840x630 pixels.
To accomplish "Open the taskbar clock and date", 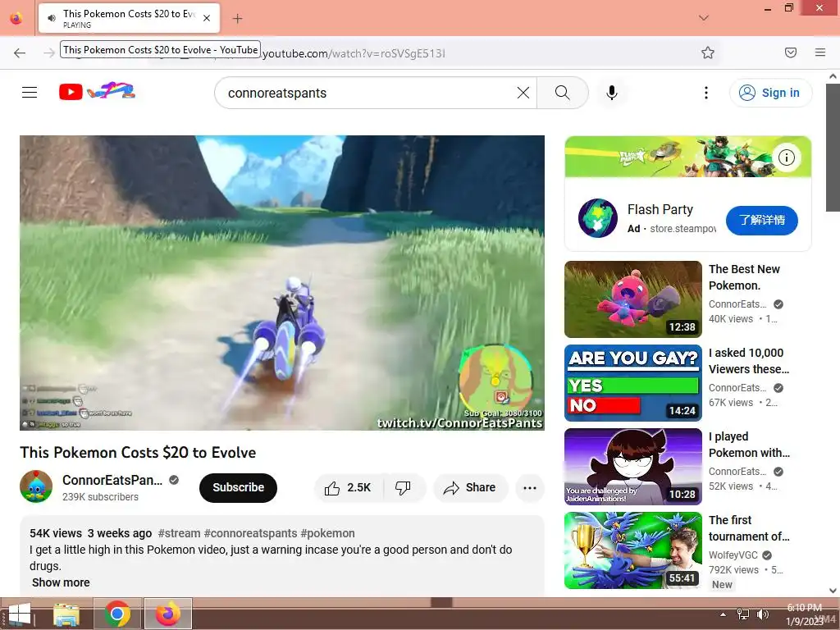I will [804, 614].
